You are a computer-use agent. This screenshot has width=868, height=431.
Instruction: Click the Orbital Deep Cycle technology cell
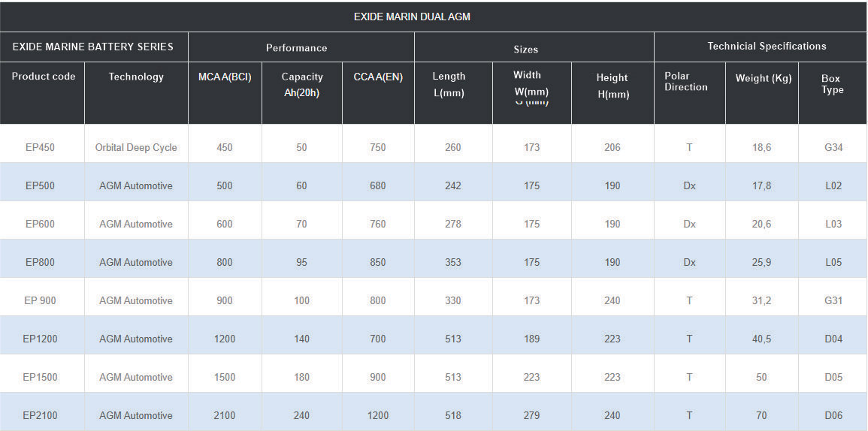(x=136, y=147)
